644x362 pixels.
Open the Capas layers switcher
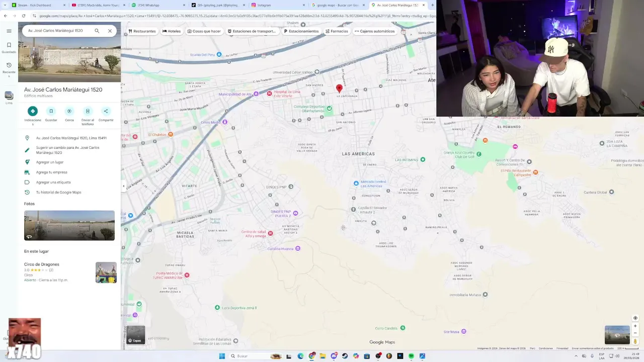point(135,335)
